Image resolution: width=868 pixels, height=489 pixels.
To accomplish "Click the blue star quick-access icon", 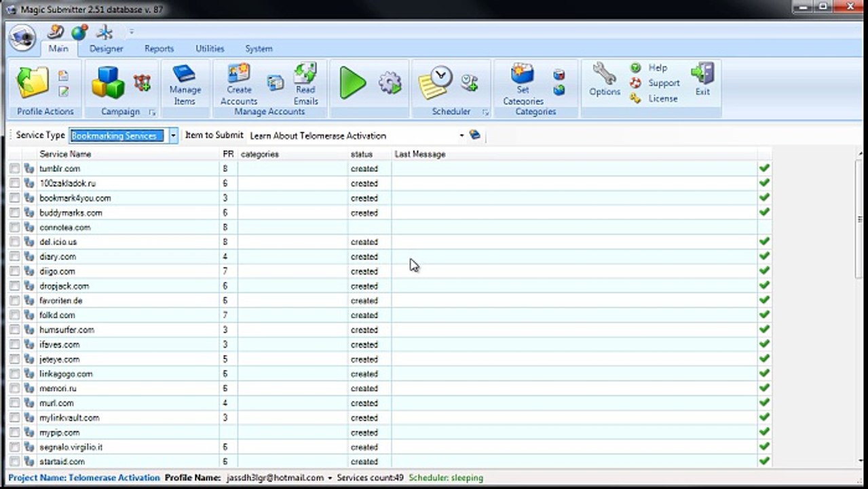I will pyautogui.click(x=105, y=32).
